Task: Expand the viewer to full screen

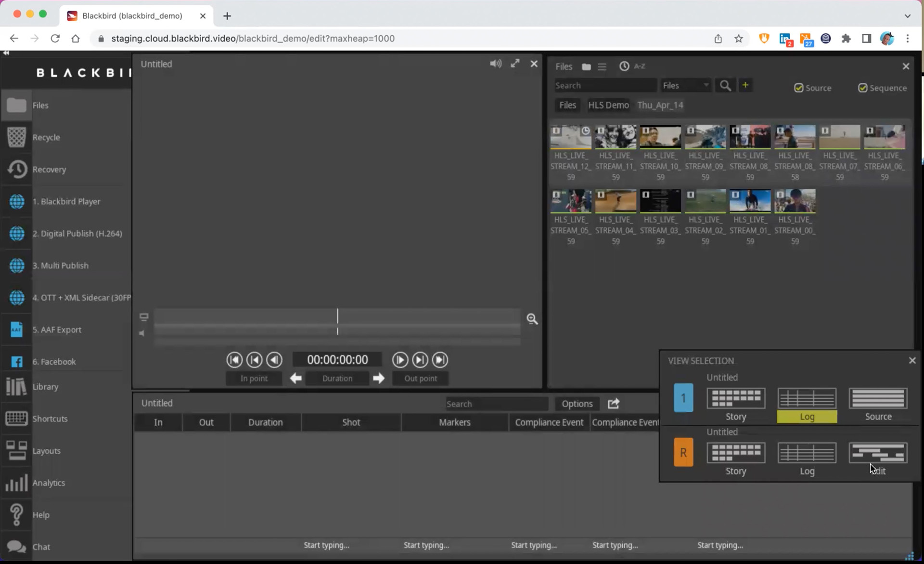Action: click(x=515, y=64)
